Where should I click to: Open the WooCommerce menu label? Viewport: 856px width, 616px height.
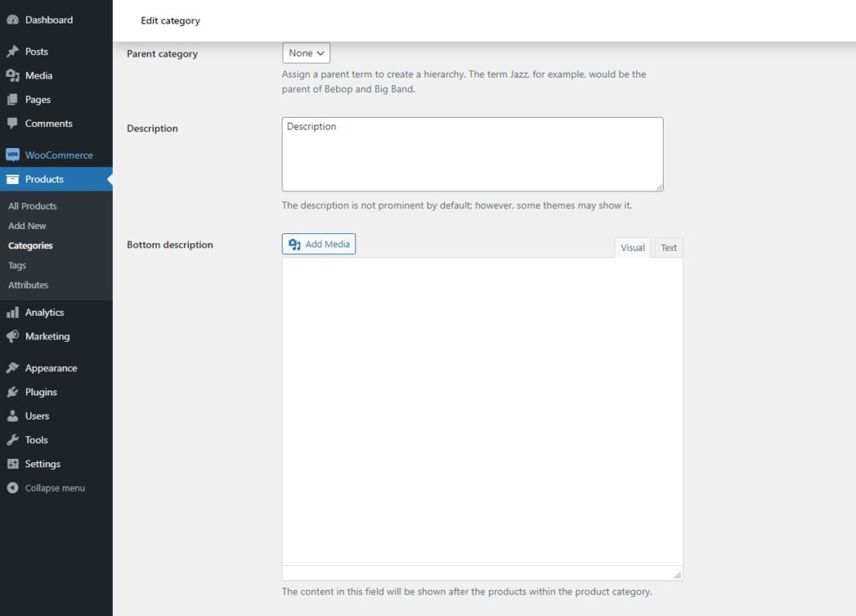(x=59, y=155)
